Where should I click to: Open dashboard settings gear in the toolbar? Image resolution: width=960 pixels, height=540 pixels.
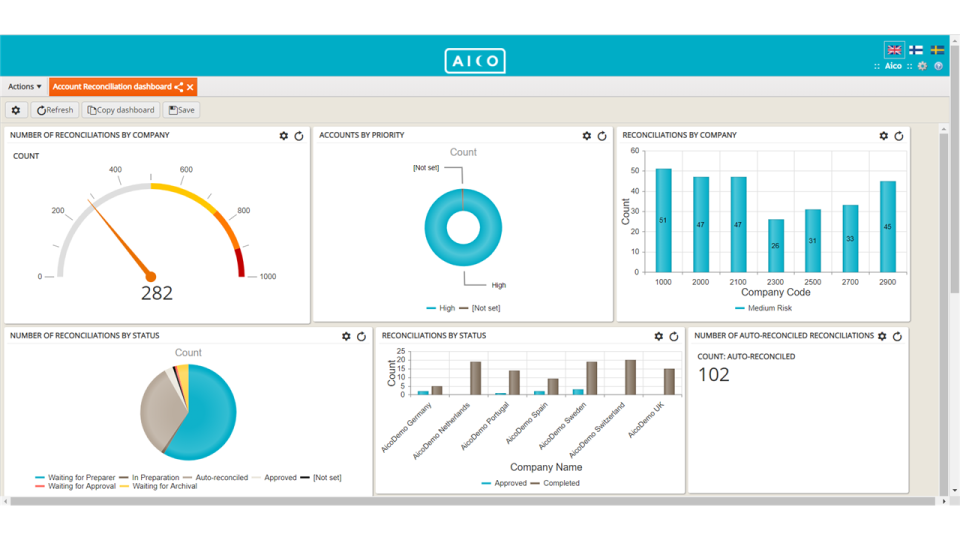[x=16, y=110]
